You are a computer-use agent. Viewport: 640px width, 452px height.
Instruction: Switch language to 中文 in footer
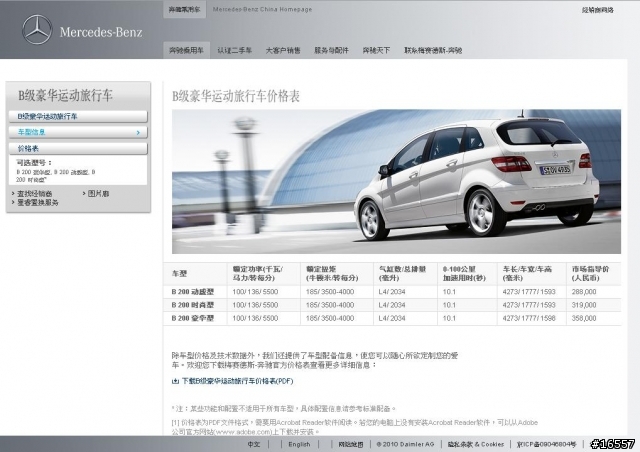[253, 444]
